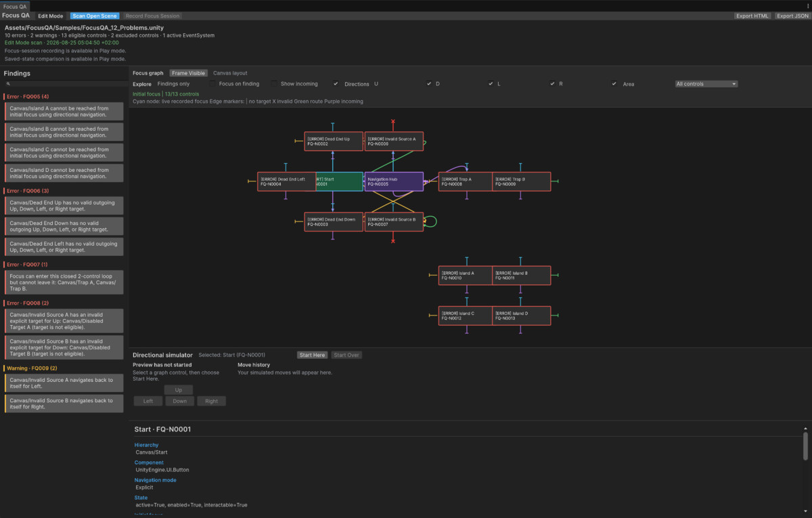This screenshot has width=812, height=518.
Task: Click the Error · FQ005 (4) header
Action: point(28,96)
